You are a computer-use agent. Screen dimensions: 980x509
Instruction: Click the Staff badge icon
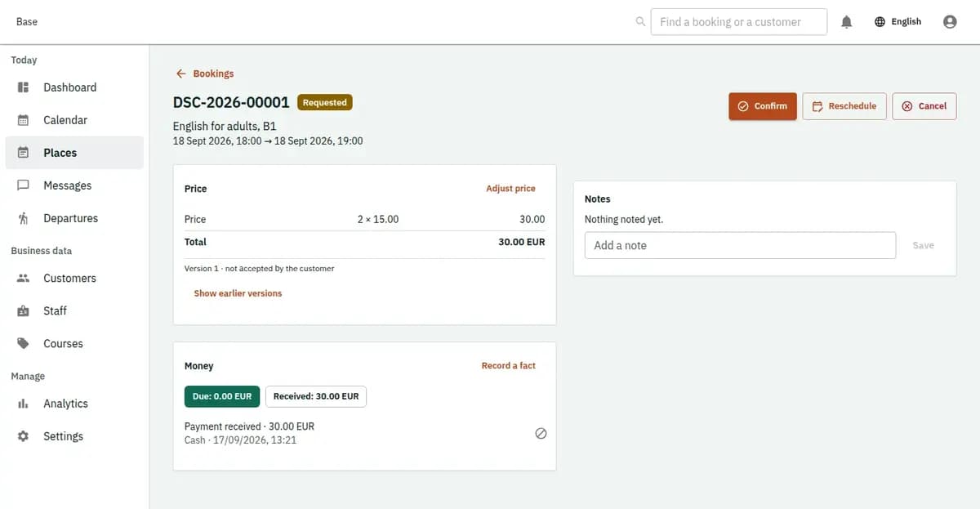tap(24, 311)
